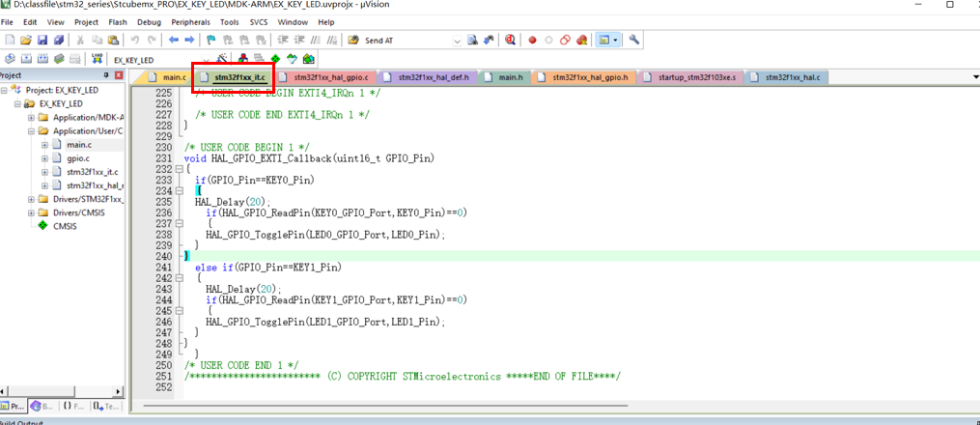Switch to the stm32f1xx_hal.c tab
Image resolution: width=980 pixels, height=425 pixels.
point(787,77)
